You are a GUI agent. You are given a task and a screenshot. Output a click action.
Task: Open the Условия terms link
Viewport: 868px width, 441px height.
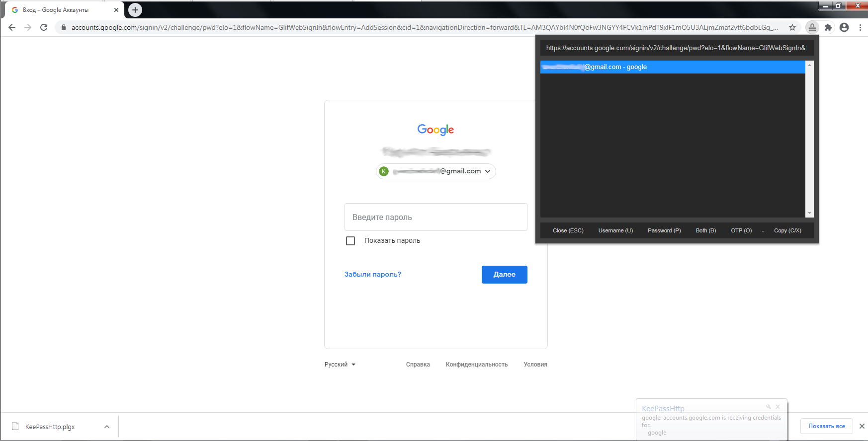pos(535,365)
